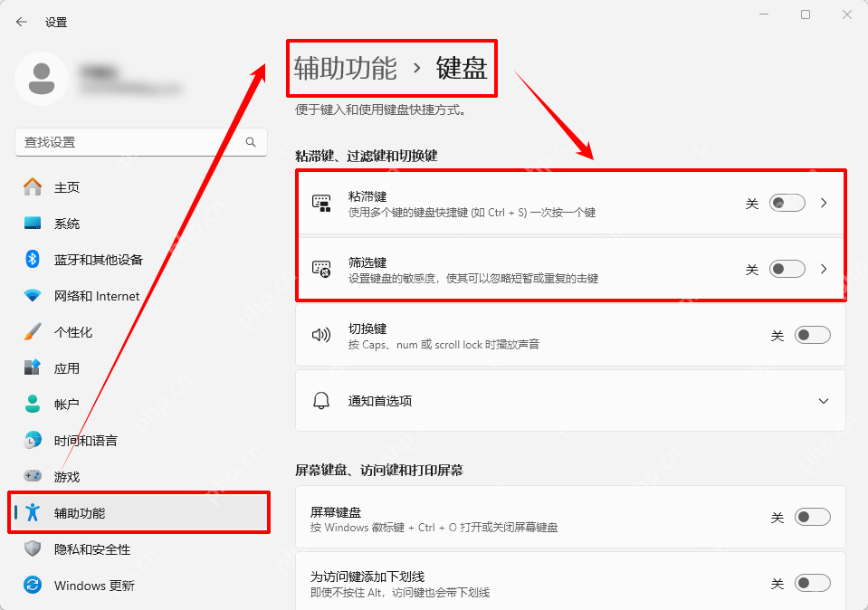This screenshot has height=610, width=868.
Task: Click the 时间和语言 globe clock icon
Action: [33, 440]
